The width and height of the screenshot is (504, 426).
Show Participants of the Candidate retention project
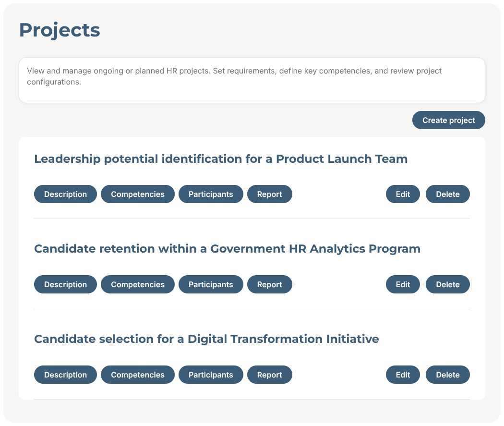211,285
